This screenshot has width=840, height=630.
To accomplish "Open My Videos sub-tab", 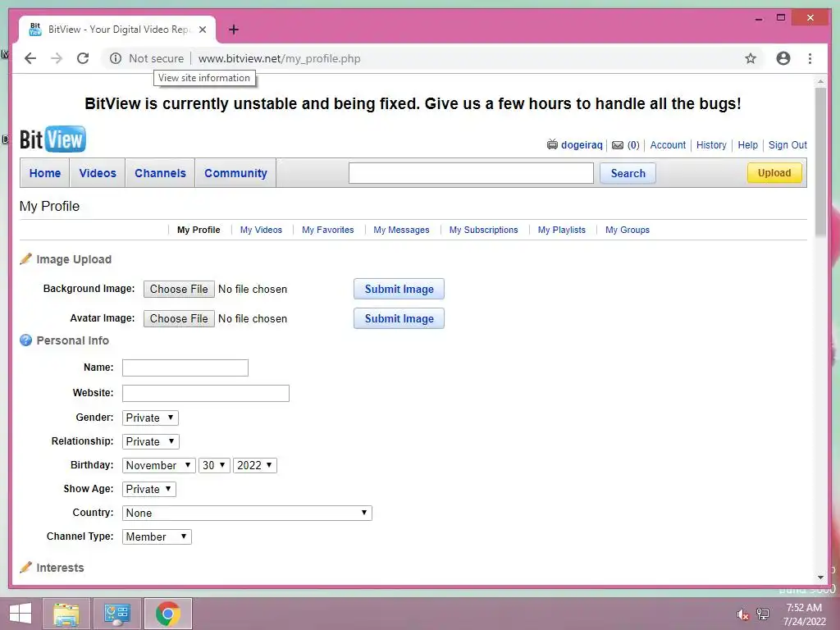I will [261, 230].
